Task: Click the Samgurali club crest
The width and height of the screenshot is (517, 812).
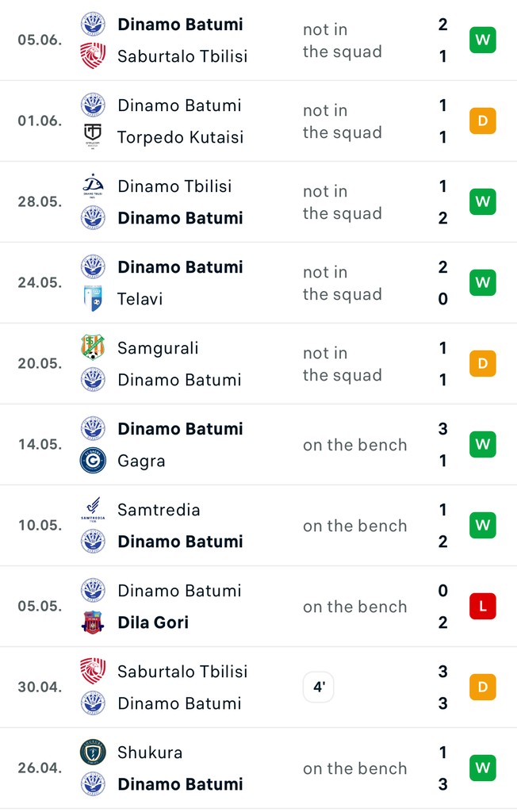Action: point(93,348)
